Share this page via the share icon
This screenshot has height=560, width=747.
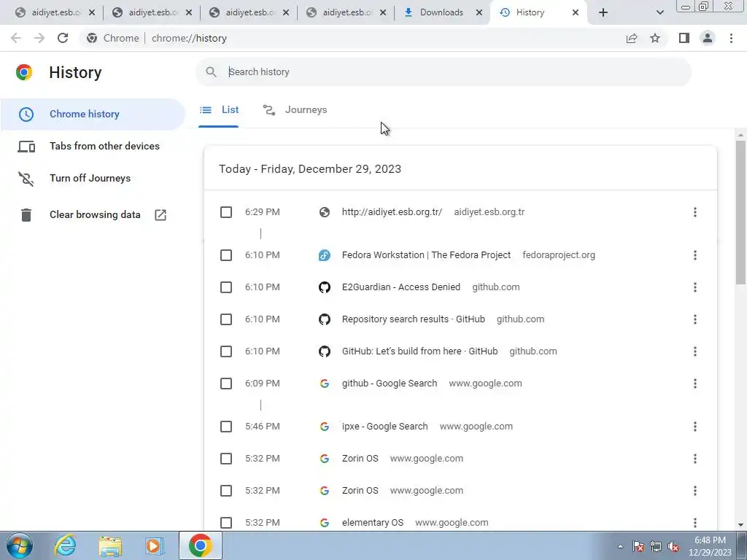click(632, 38)
